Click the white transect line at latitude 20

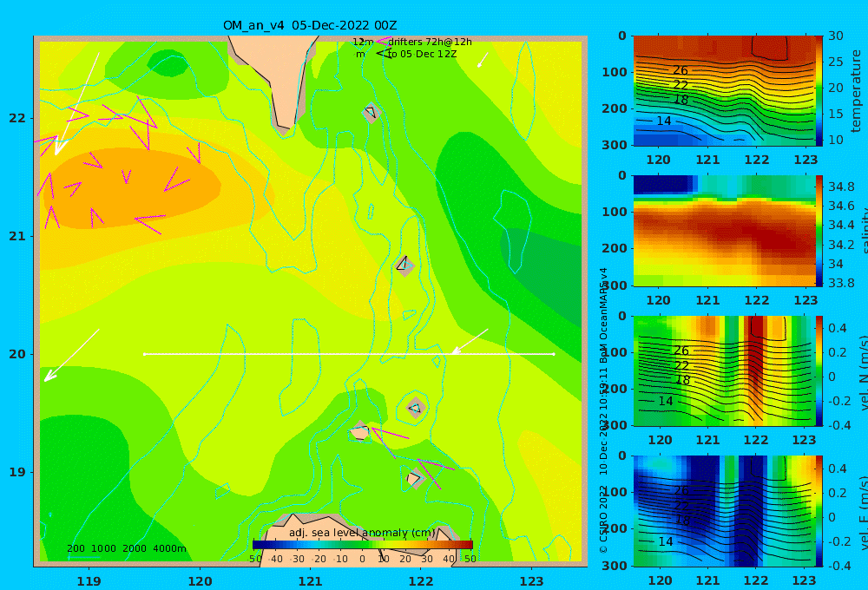coord(349,354)
